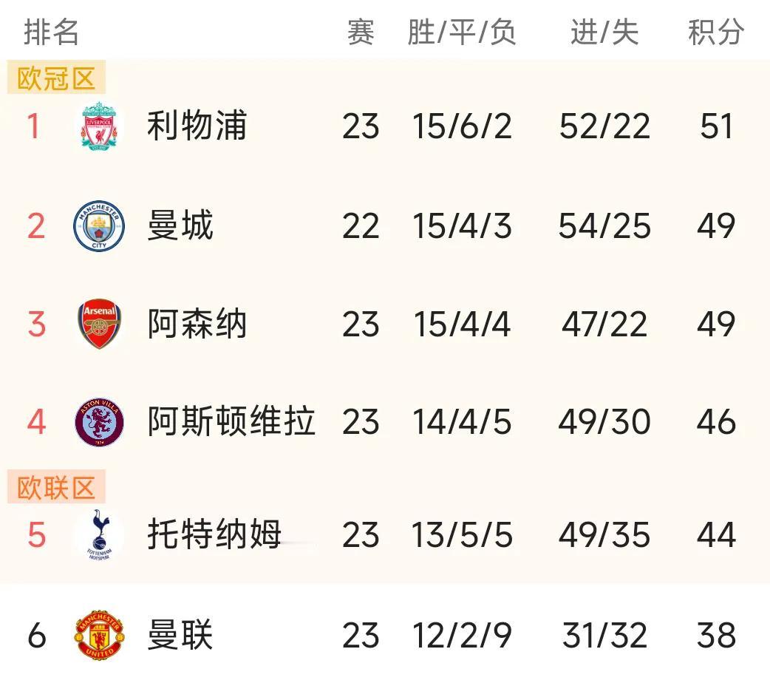Image resolution: width=770 pixels, height=700 pixels.
Task: Click the Aston Villa crest
Action: [x=99, y=422]
